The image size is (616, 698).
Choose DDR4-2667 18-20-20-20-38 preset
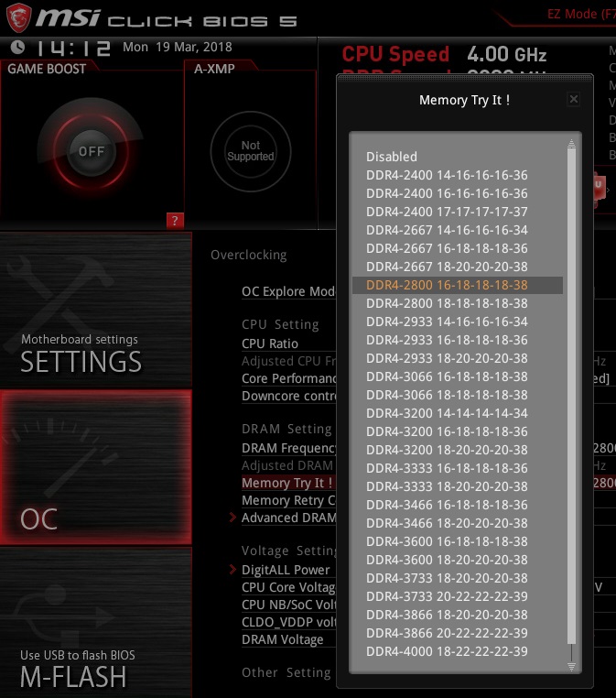pyautogui.click(x=447, y=267)
